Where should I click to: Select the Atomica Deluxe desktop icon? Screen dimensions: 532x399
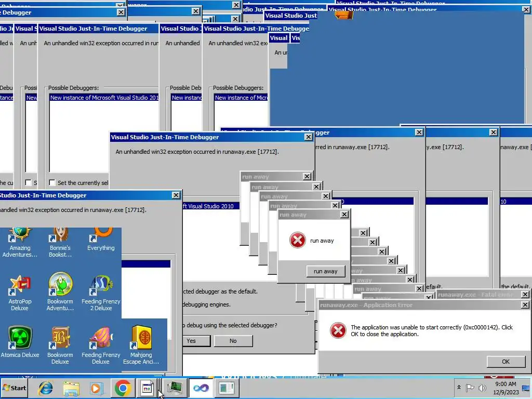(x=20, y=342)
